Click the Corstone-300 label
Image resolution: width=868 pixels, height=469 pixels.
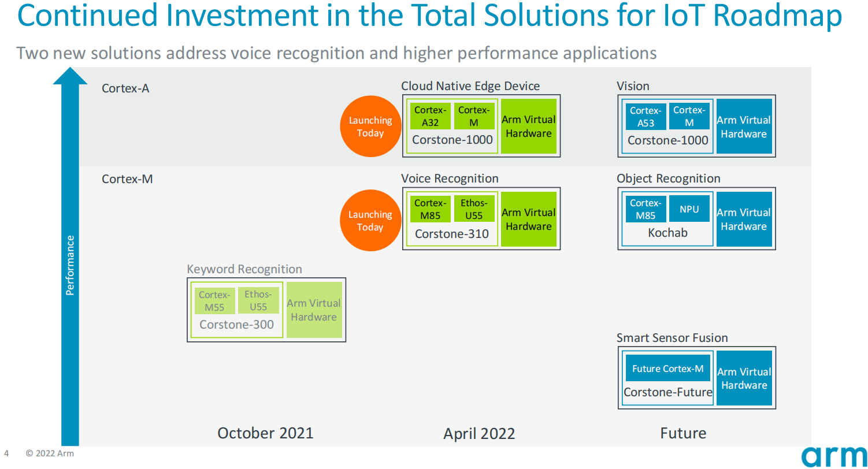click(x=237, y=325)
